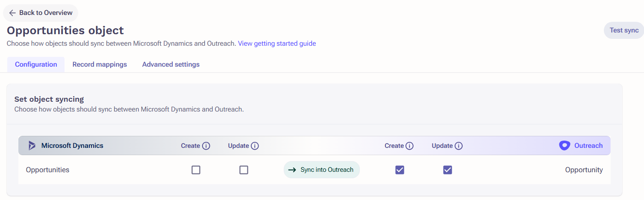This screenshot has width=644, height=200.
Task: Click the Microsoft Dynamics logo icon
Action: (32, 146)
